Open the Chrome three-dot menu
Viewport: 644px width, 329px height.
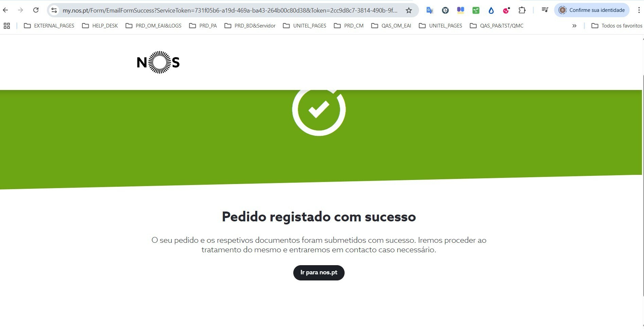639,10
